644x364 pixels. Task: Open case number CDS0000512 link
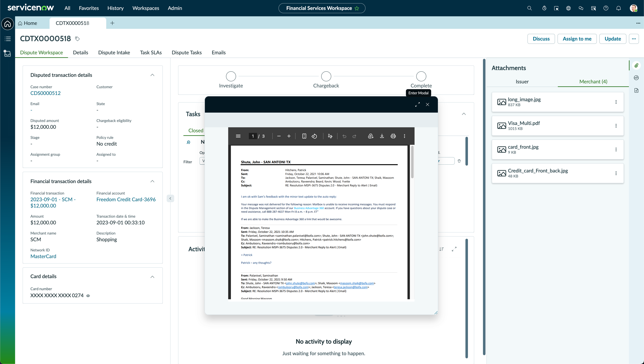[45, 93]
